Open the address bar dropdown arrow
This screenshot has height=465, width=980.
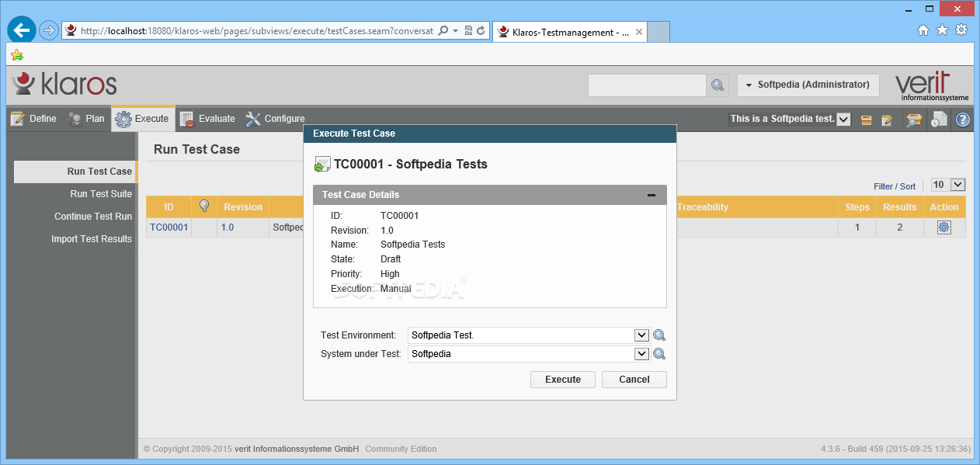point(455,31)
